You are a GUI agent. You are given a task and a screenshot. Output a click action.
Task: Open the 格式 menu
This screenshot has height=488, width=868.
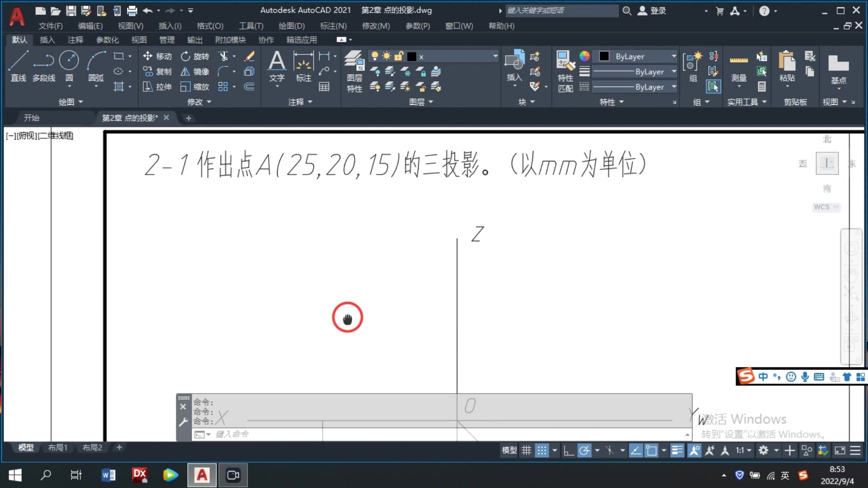(x=210, y=26)
